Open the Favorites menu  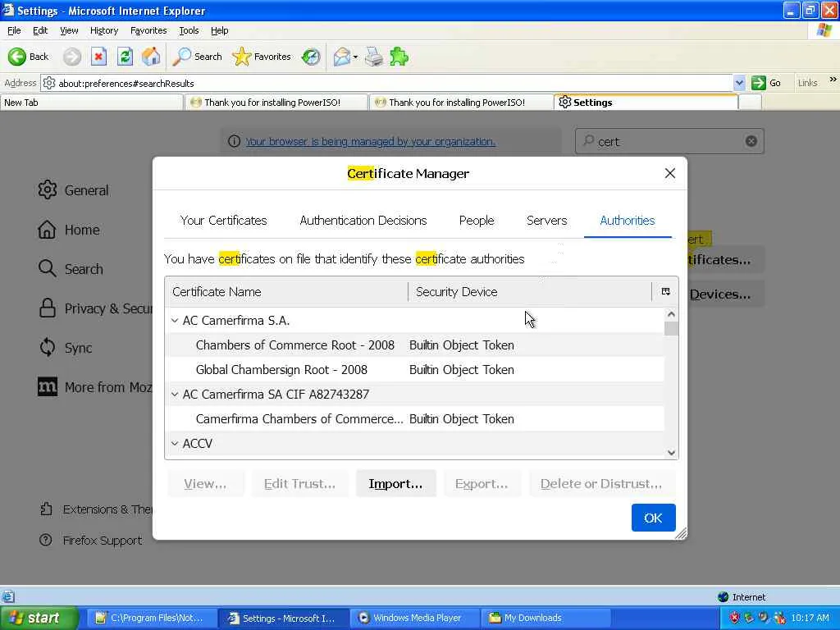(148, 30)
